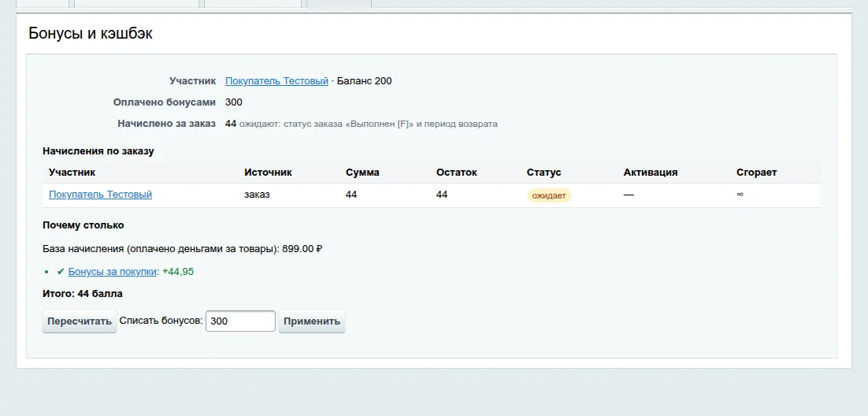The image size is (868, 416).
Task: Click the Баланс 200 text
Action: coord(364,81)
